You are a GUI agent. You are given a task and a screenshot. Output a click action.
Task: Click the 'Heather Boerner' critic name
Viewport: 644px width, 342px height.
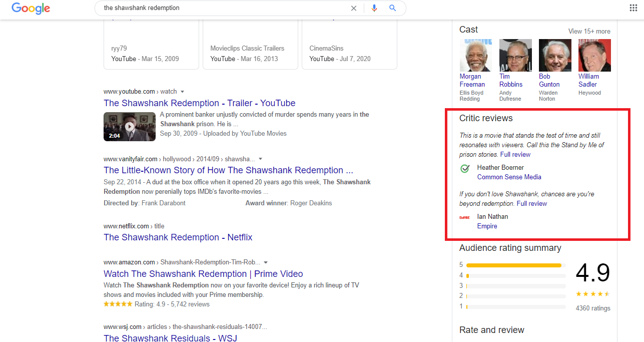(500, 168)
